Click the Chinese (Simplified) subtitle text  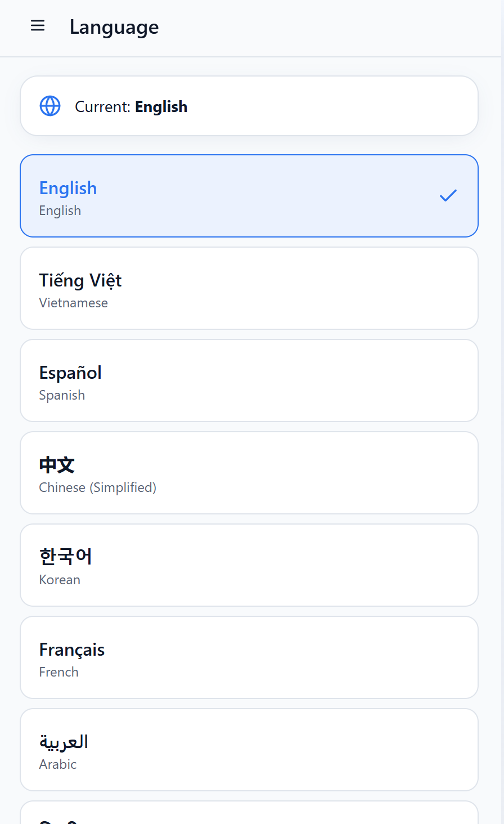pyautogui.click(x=98, y=487)
